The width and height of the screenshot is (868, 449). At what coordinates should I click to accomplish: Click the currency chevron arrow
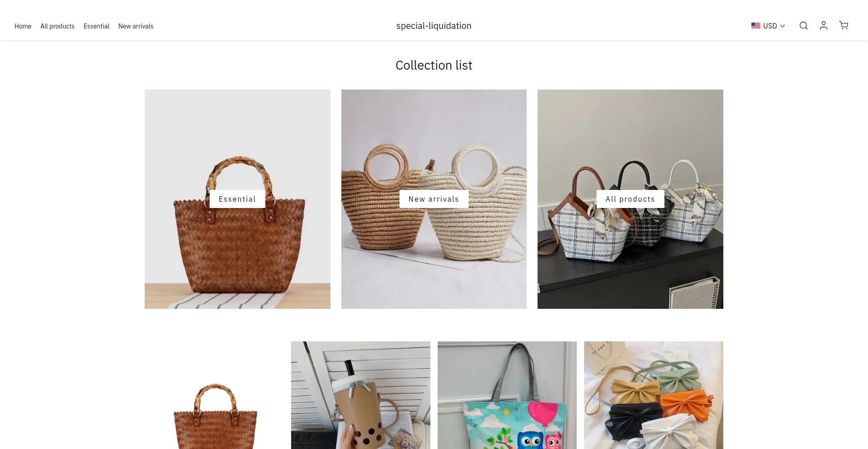coord(783,26)
